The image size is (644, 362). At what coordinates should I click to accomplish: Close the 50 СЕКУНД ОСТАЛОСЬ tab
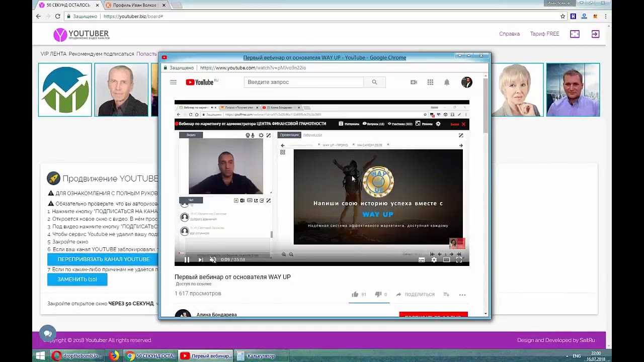[98, 5]
